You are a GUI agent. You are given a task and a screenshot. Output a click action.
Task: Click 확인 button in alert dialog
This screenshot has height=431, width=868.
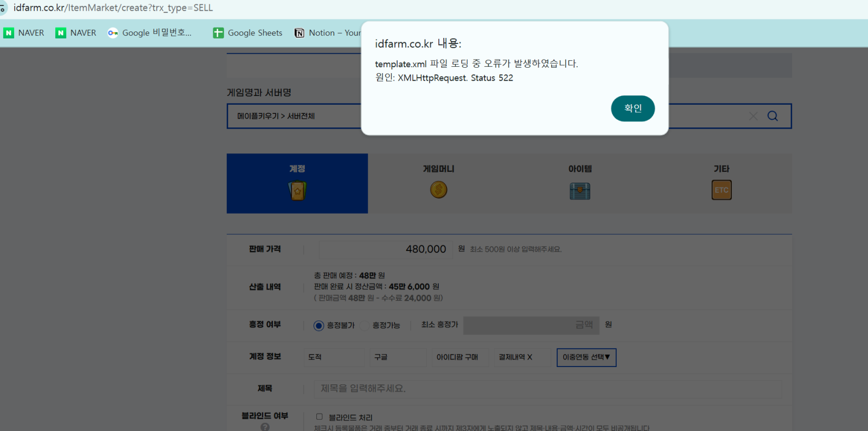(x=633, y=108)
